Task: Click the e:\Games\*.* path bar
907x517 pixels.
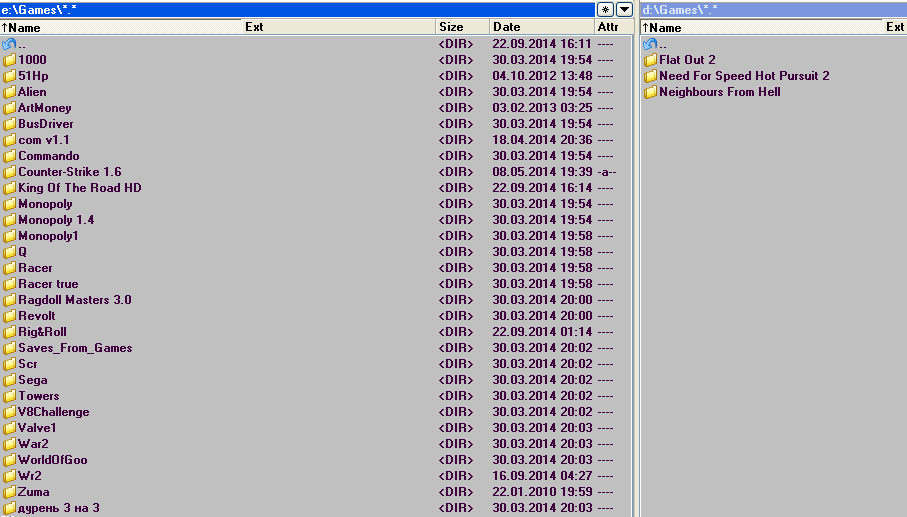Action: coord(297,10)
